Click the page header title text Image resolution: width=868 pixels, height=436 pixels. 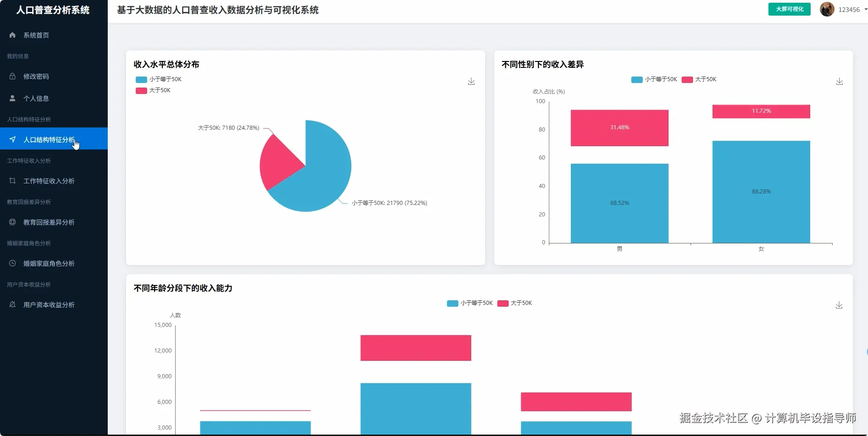coord(218,10)
